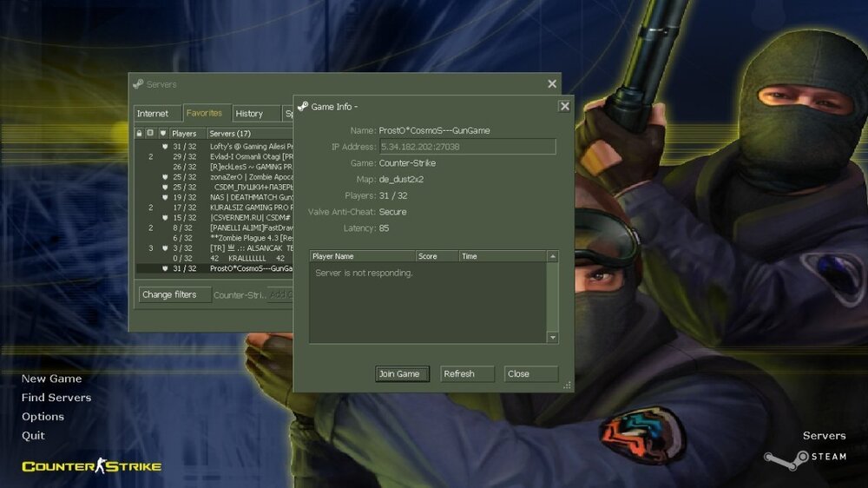Click the Counter-Strike logo at bottom left
This screenshot has width=868, height=488.
coord(91,466)
